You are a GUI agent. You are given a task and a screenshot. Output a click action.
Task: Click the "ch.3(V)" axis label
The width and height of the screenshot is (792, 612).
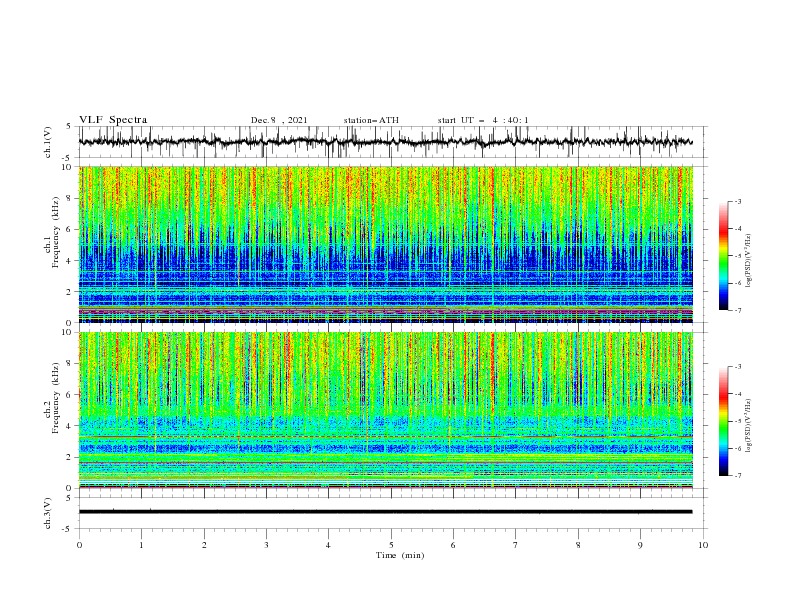pos(48,513)
